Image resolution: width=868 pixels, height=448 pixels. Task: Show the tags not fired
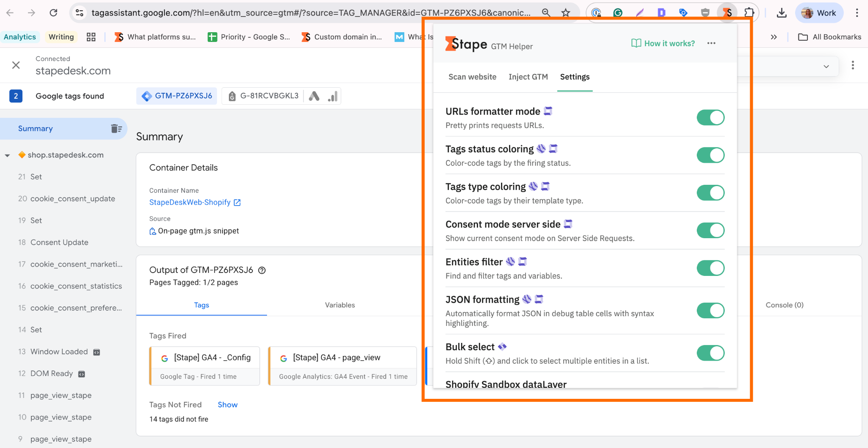[228, 405]
